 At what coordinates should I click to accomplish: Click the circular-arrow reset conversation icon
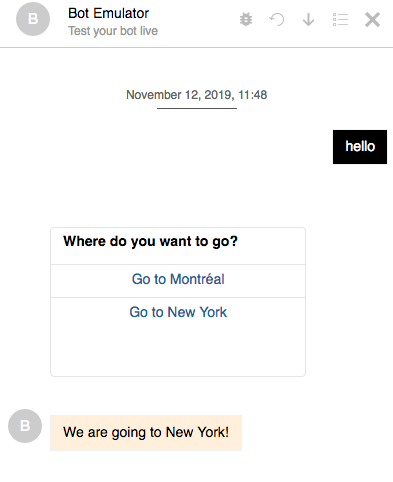(277, 19)
